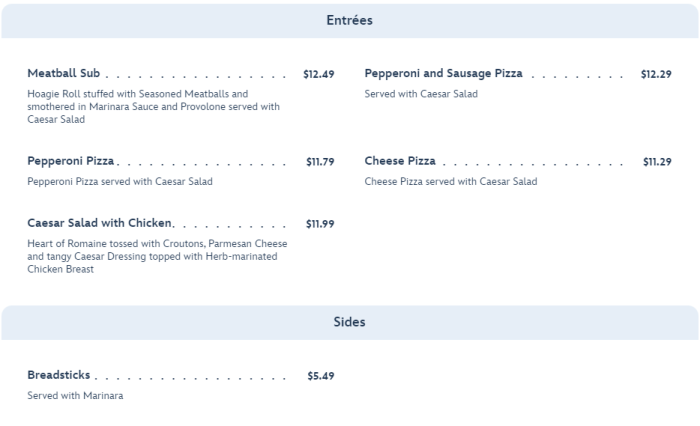Viewport: 700px width, 426px height.
Task: Open the Pepperoni Pizza item name
Action: coord(71,161)
